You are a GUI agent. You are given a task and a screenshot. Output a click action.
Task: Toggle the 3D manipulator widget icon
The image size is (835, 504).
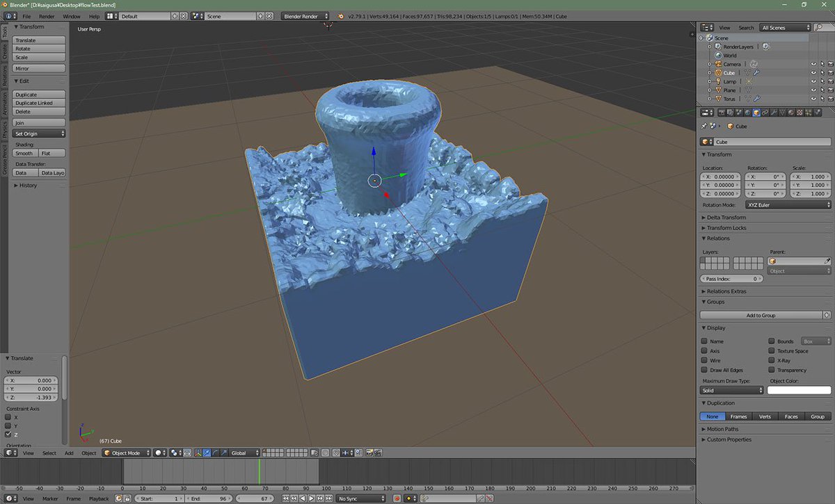tap(198, 453)
